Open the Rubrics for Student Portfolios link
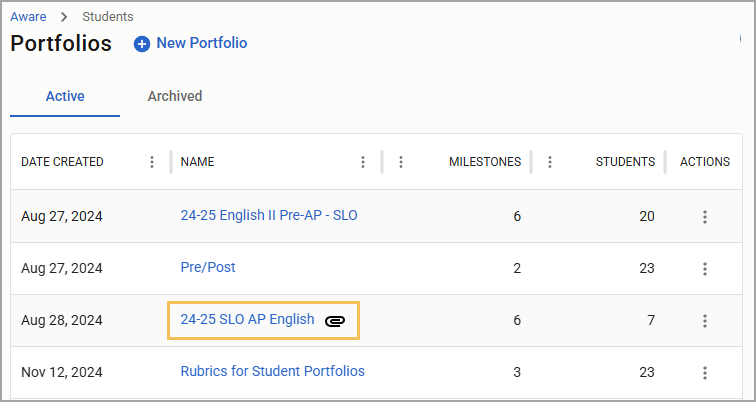Viewport: 756px width, 402px height. 272,371
